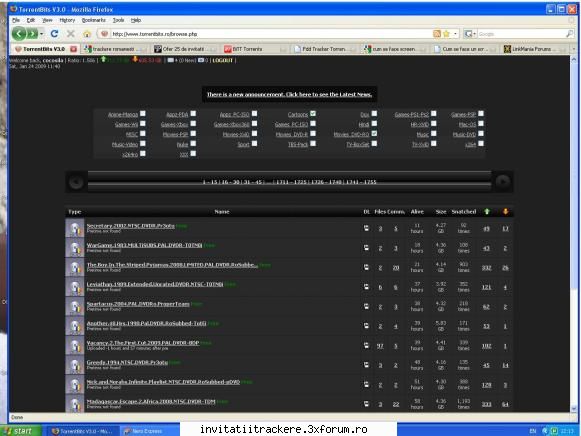Viewport: 581px width, 436px height.
Task: Open the list all tabs dropdown
Action: point(574,49)
